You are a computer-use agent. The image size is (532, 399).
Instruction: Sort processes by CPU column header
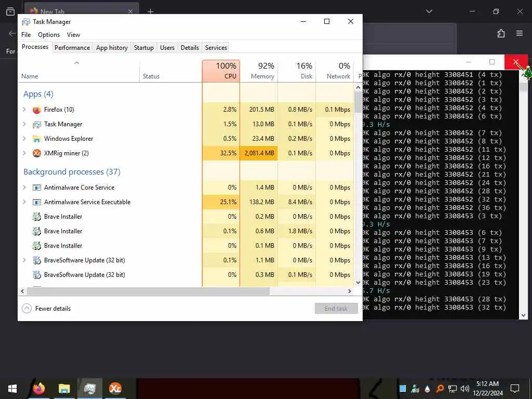click(x=221, y=71)
